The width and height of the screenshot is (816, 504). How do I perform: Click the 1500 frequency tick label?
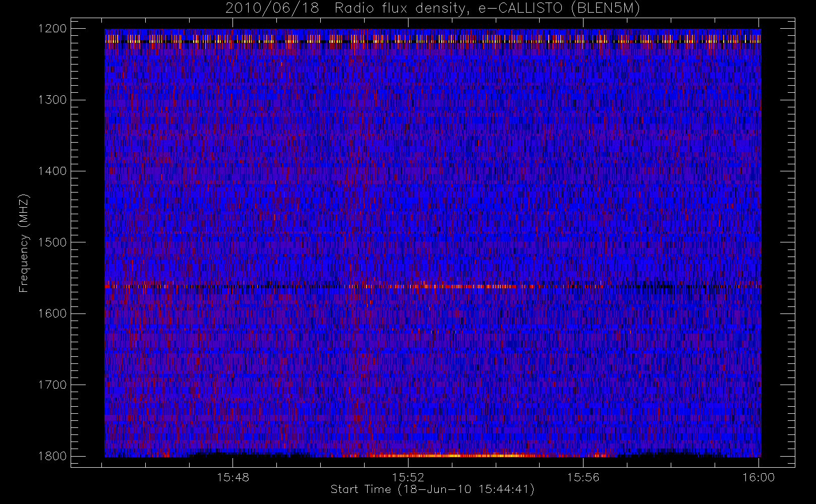click(52, 242)
